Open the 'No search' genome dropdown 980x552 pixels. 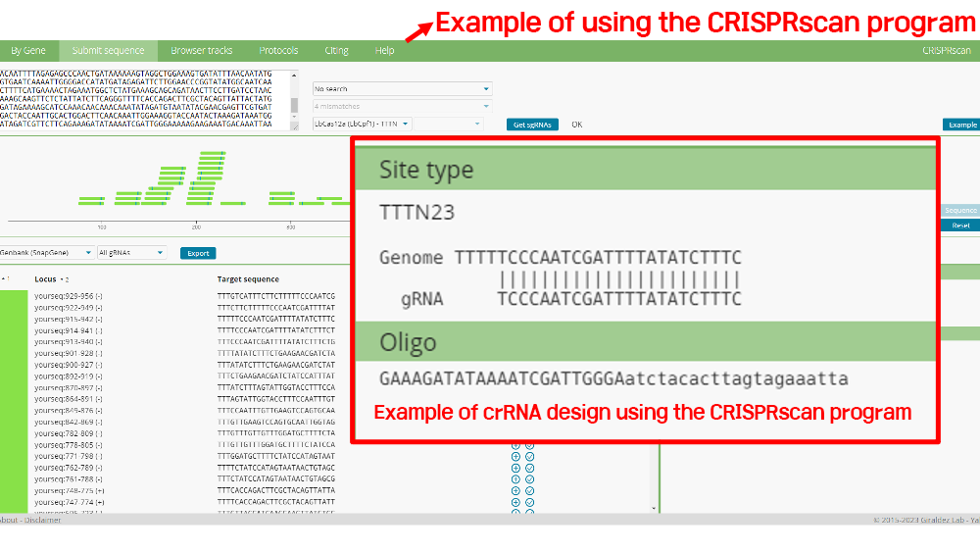[403, 89]
